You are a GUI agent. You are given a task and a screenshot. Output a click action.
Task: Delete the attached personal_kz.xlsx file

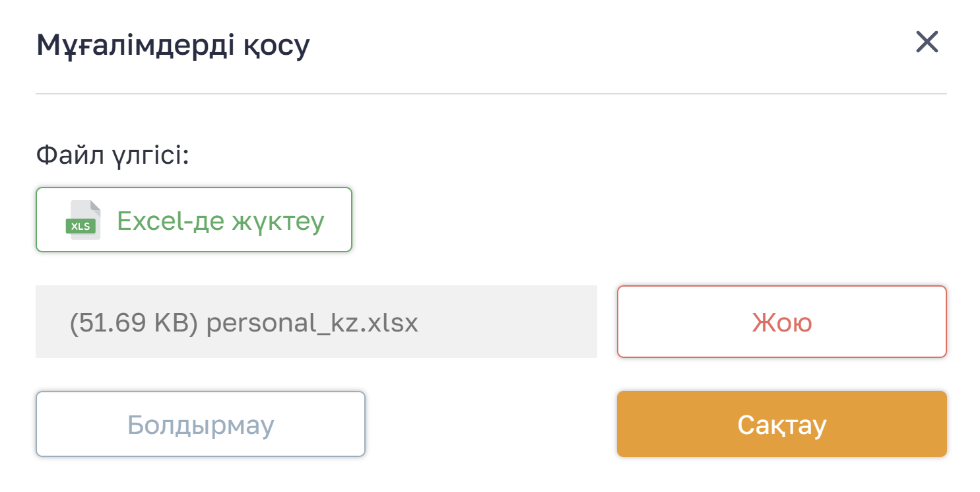[781, 322]
